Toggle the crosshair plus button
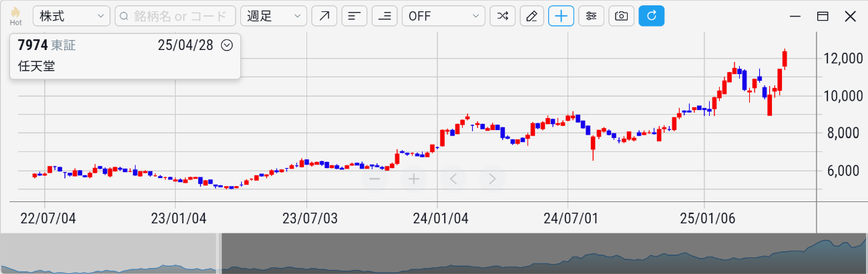The image size is (868, 274). pos(561,16)
